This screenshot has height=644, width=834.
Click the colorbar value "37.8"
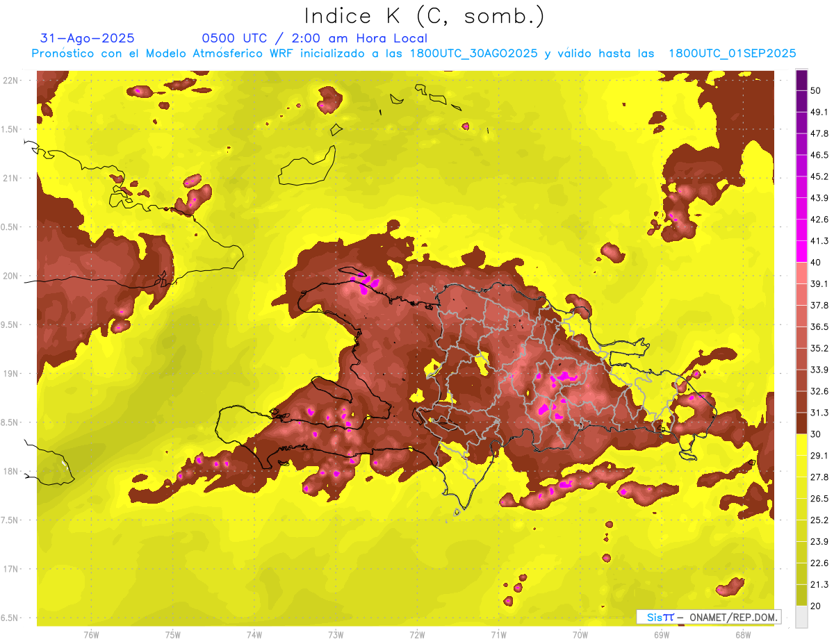click(819, 305)
